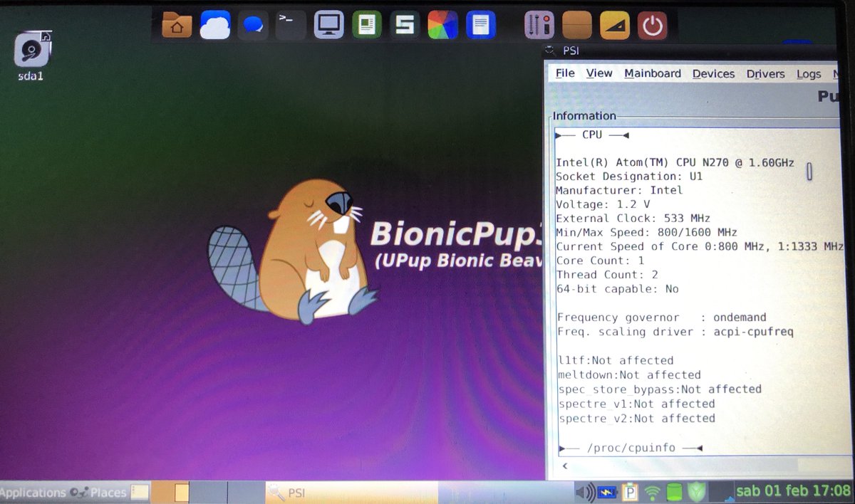Open the green shield firewall tray icon
The width and height of the screenshot is (855, 504).
pyautogui.click(x=698, y=492)
